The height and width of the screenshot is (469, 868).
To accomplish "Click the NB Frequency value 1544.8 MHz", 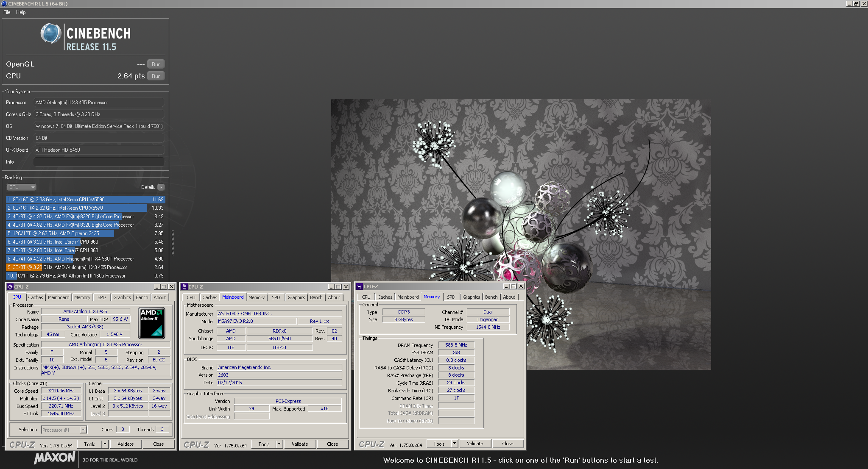I will tap(488, 327).
